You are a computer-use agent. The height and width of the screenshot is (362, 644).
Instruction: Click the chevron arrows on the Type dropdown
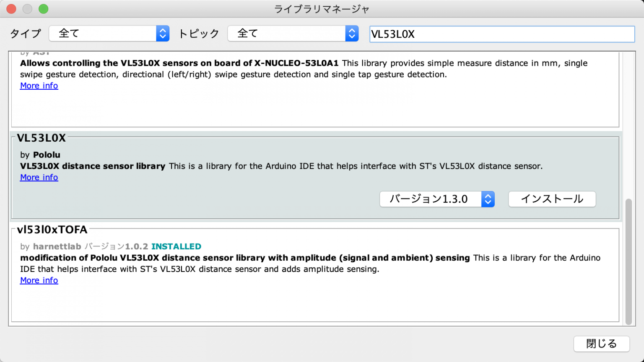[163, 34]
